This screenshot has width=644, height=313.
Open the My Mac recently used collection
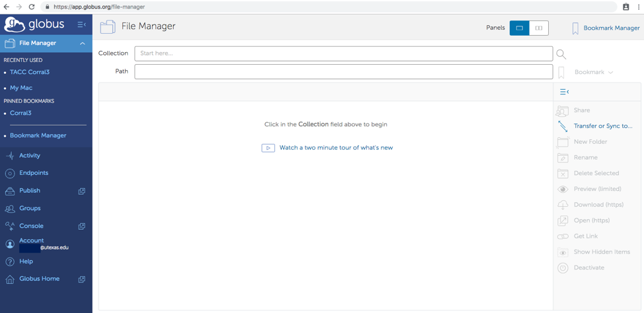pyautogui.click(x=21, y=88)
